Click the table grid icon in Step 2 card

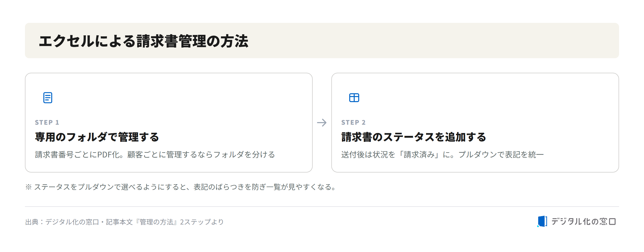click(354, 98)
